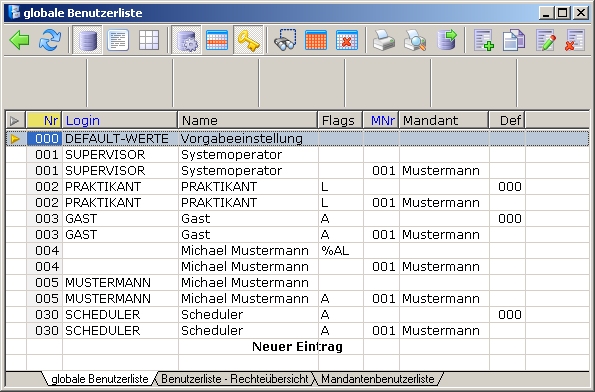595x392 pixels.
Task: Click the blue-red table rows icon
Action: click(x=217, y=40)
